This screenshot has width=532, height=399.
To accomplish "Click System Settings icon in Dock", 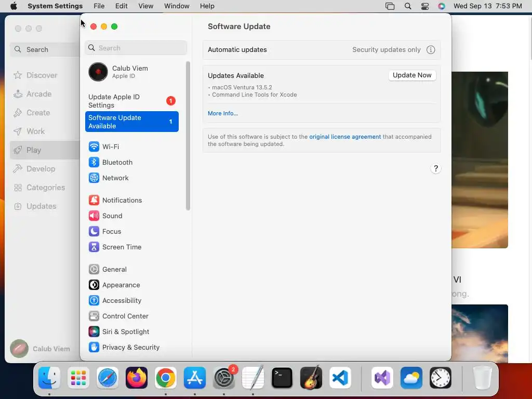I will [224, 378].
